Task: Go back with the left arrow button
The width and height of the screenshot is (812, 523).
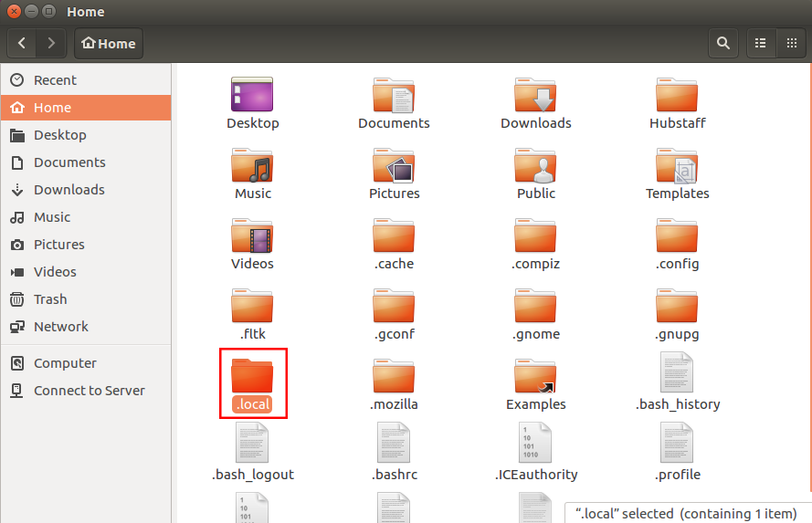Action: [x=22, y=44]
